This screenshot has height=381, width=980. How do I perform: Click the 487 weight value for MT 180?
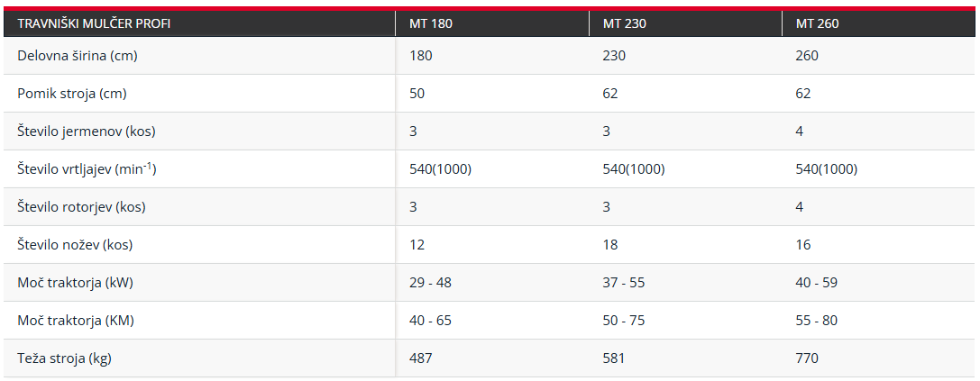coord(421,358)
